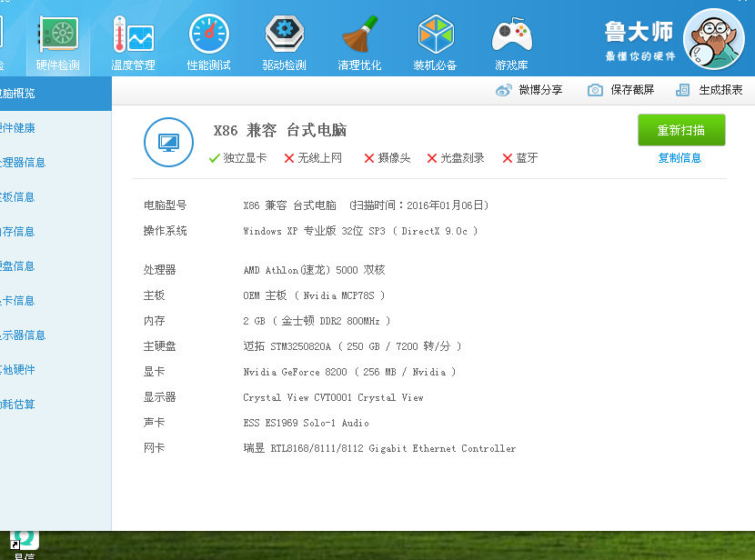Launch 性能测试 performance test gauge icon
755x560 pixels.
[x=208, y=42]
